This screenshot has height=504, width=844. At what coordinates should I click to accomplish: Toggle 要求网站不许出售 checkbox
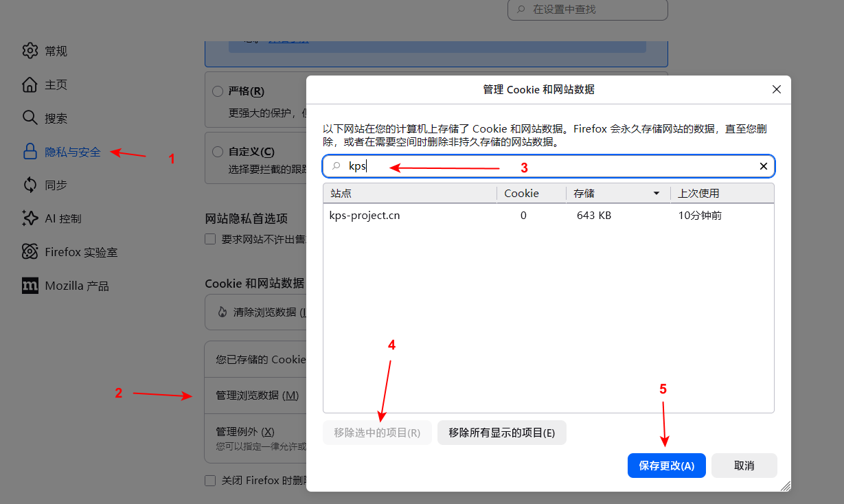click(x=210, y=239)
